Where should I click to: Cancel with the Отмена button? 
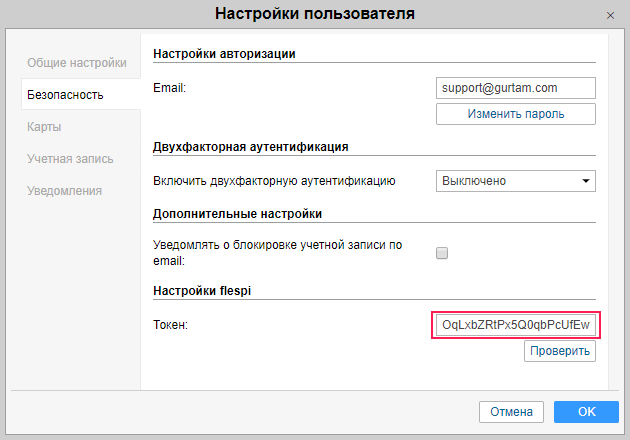(512, 412)
